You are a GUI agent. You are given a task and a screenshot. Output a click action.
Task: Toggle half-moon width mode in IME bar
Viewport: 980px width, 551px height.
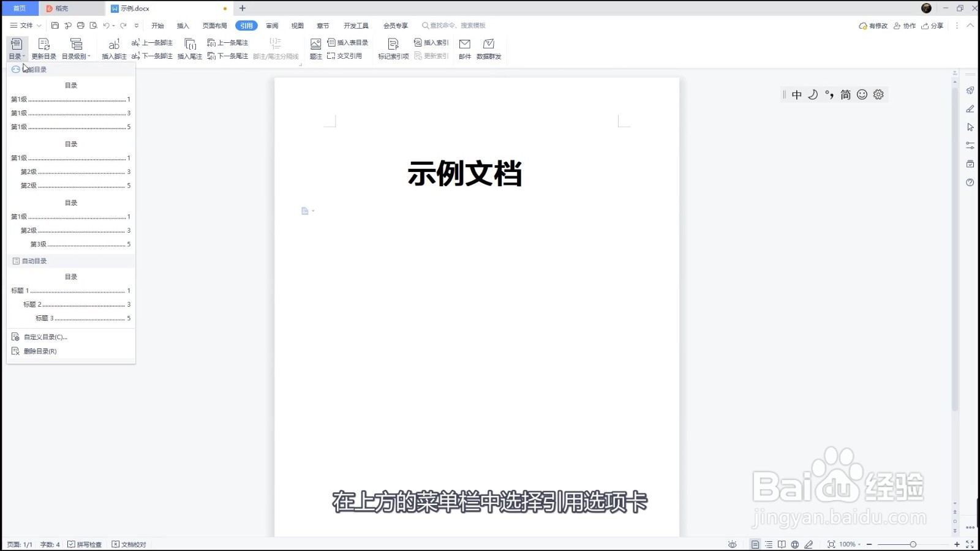click(x=813, y=94)
